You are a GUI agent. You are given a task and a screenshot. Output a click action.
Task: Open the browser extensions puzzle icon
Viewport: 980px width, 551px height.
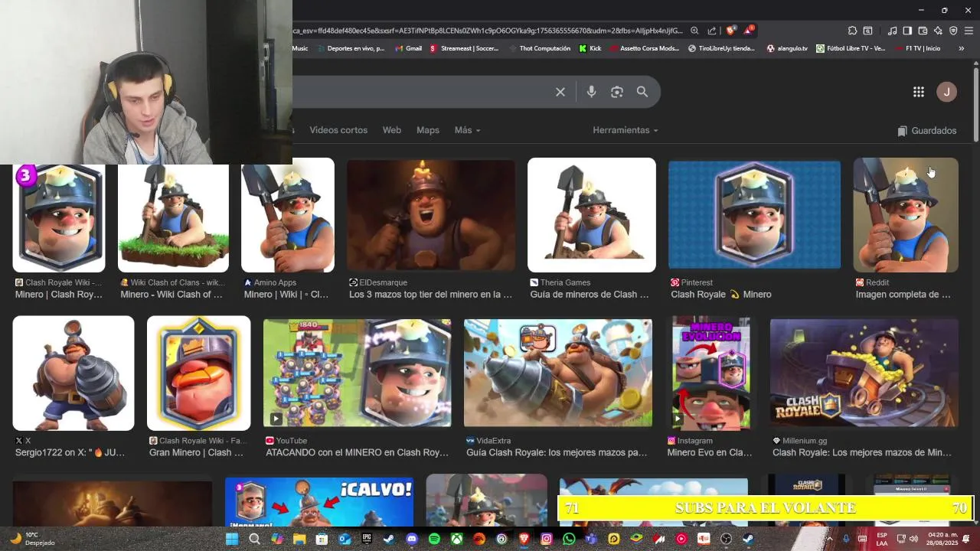(852, 31)
